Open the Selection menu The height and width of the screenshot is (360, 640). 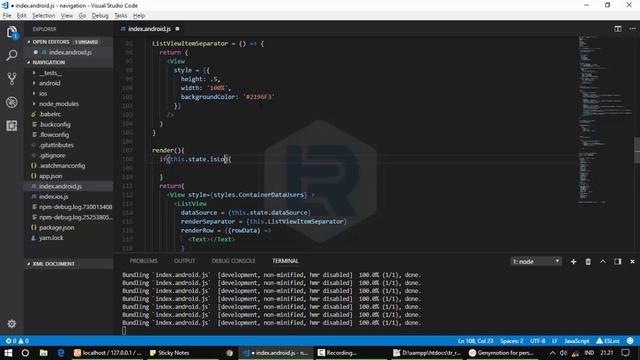click(44, 16)
